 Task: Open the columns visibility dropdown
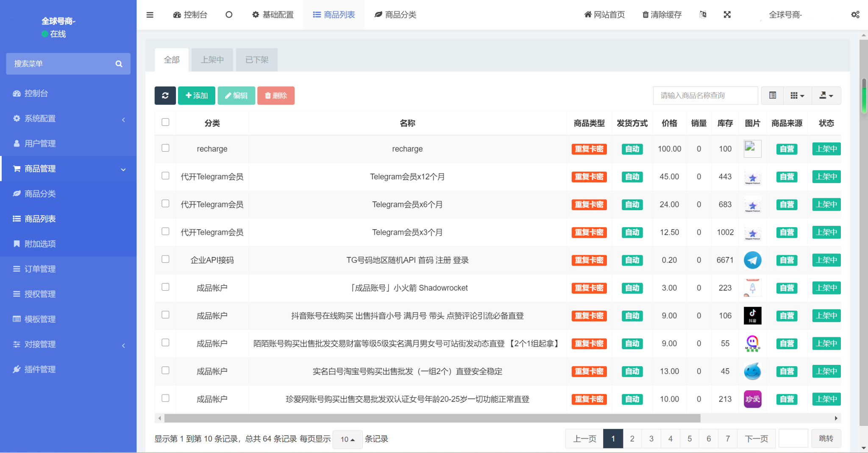(x=798, y=96)
